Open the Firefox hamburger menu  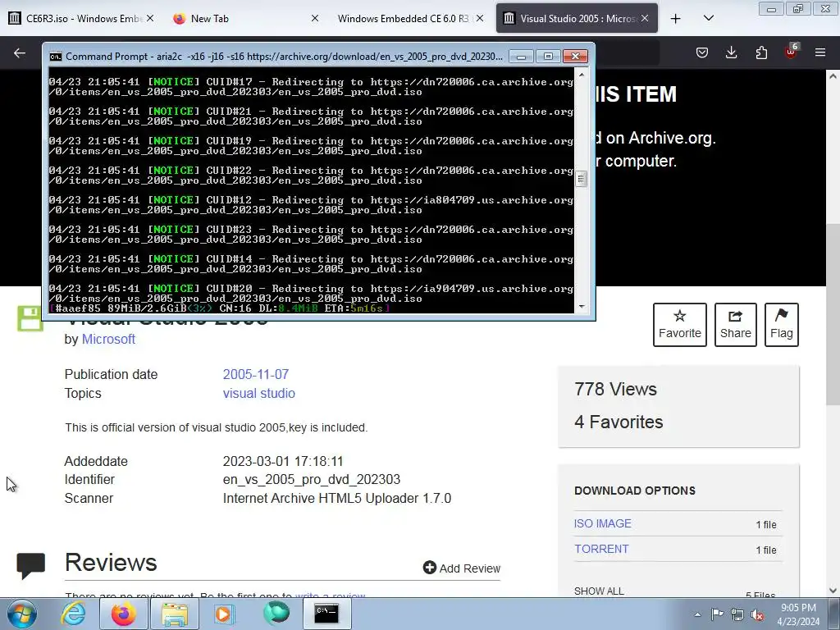click(x=820, y=52)
